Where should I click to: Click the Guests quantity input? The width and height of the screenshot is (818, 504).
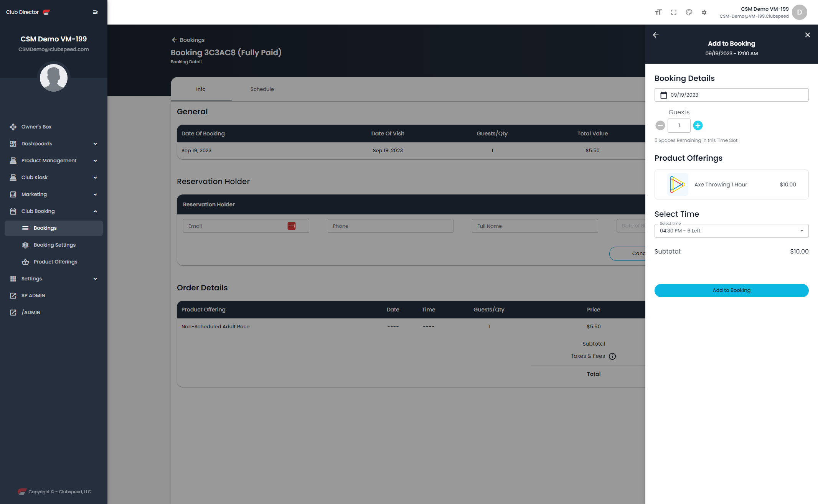click(679, 125)
